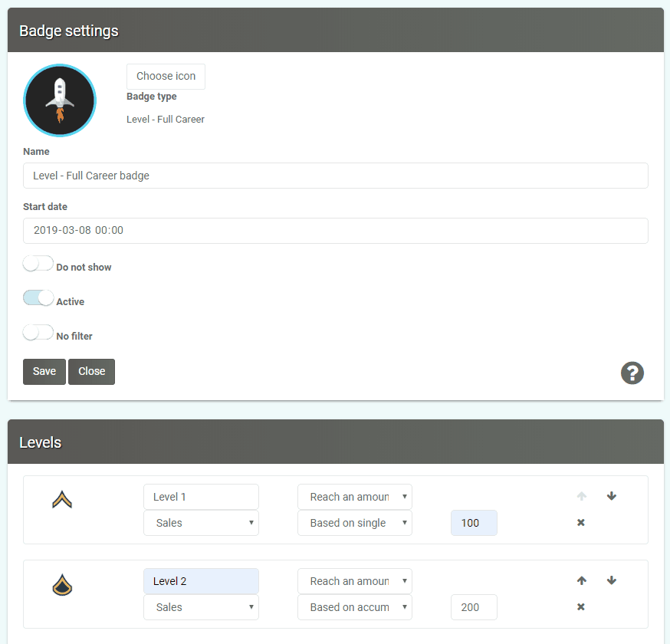
Task: Open Level 2 Based on accum dropdown
Action: coord(355,607)
